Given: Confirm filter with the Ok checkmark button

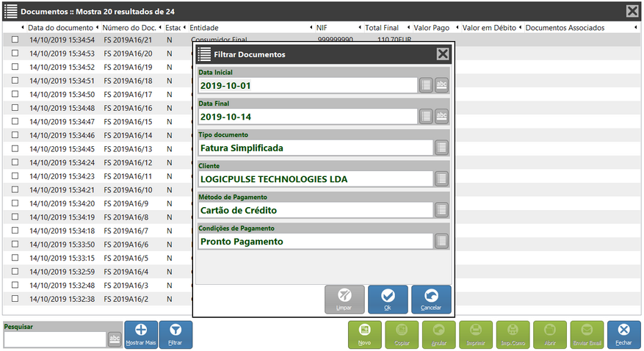Looking at the screenshot, I should pos(388,299).
